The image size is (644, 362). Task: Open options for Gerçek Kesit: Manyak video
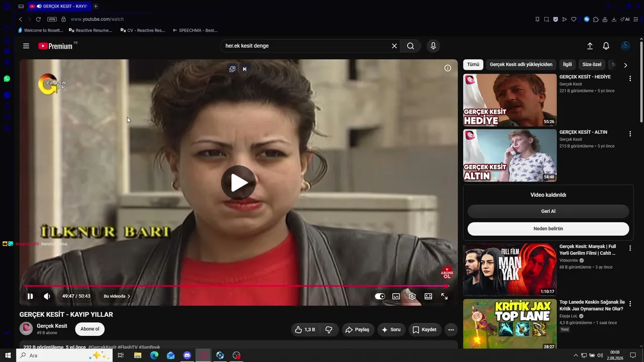tap(630, 248)
